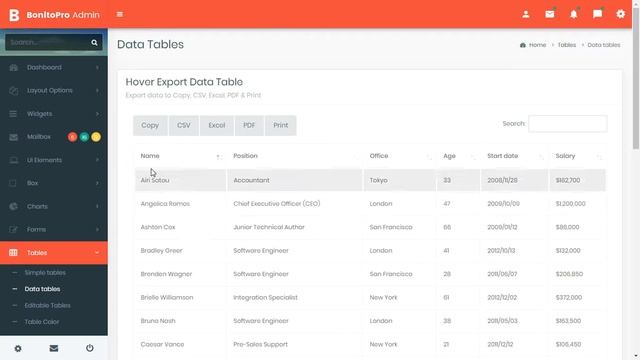Click the Print button
640x360 pixels.
281,125
